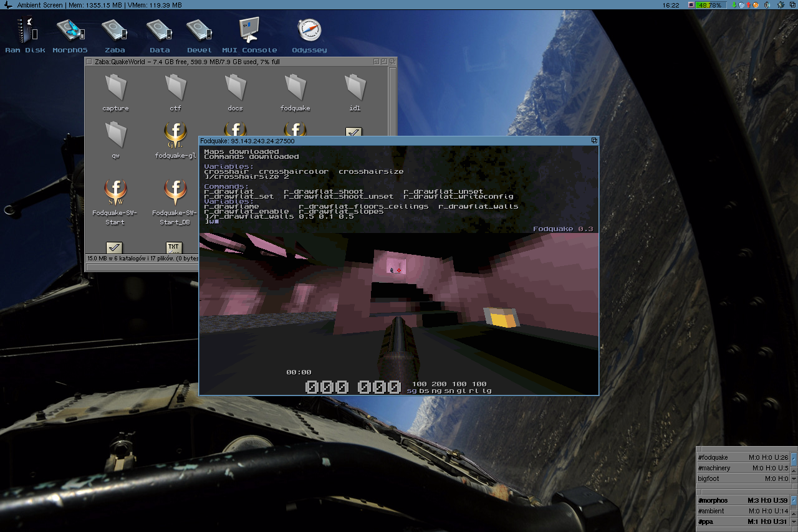Select the TXT file icon in QuakeWorld window
Screen dimensions: 798x532
[175, 248]
